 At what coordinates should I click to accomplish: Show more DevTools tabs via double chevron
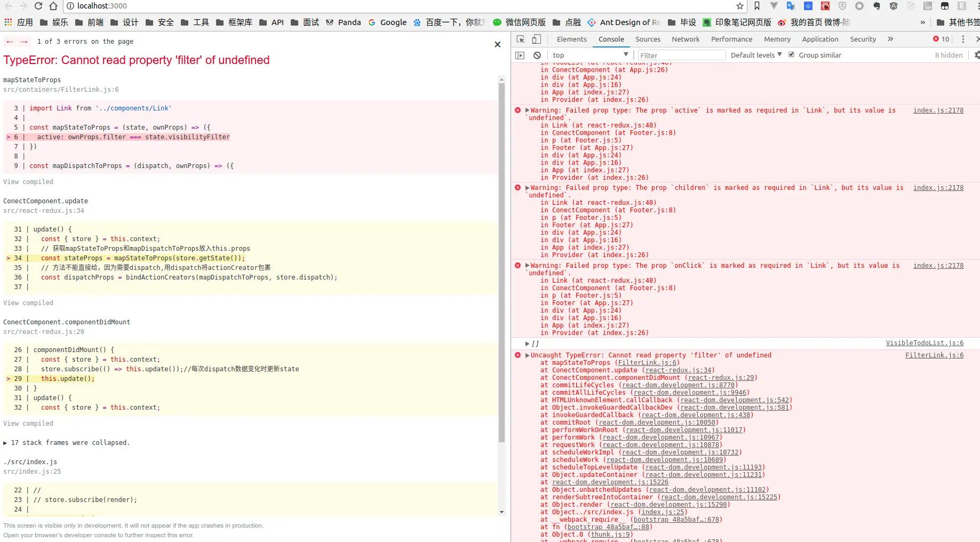click(x=890, y=39)
